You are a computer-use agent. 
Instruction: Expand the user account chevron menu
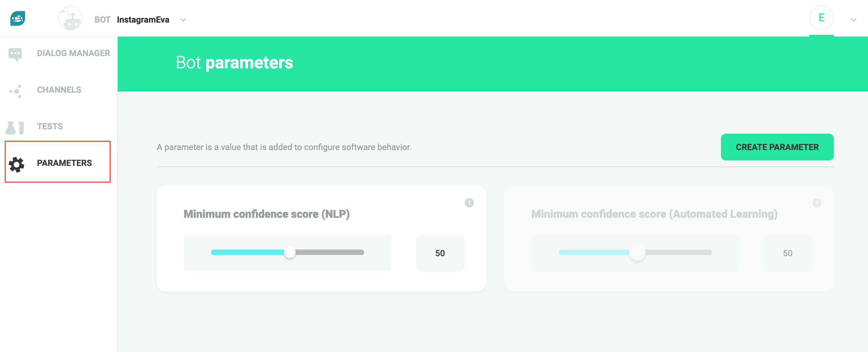click(853, 20)
